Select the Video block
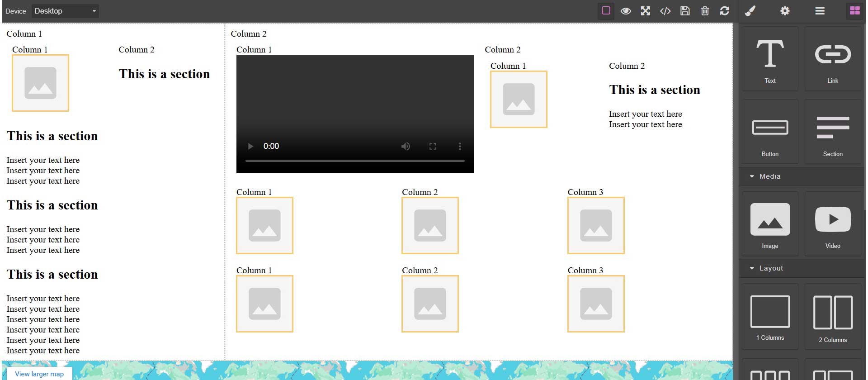The width and height of the screenshot is (868, 380). [x=833, y=224]
